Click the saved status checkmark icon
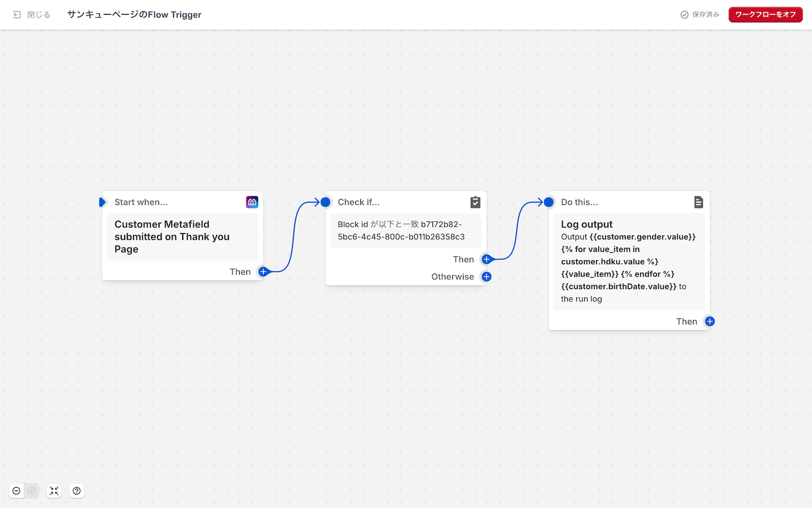 click(685, 15)
